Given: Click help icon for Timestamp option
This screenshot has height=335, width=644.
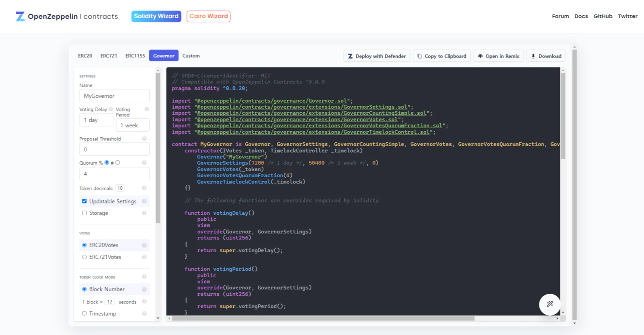Looking at the screenshot, I should coord(144,314).
